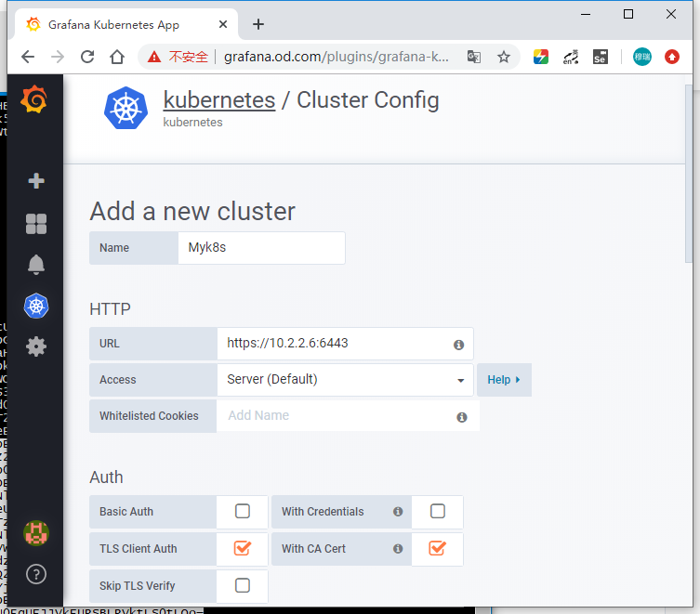Click the Selenium Se extension icon
Viewport: 700px width, 614px height.
coord(601,57)
